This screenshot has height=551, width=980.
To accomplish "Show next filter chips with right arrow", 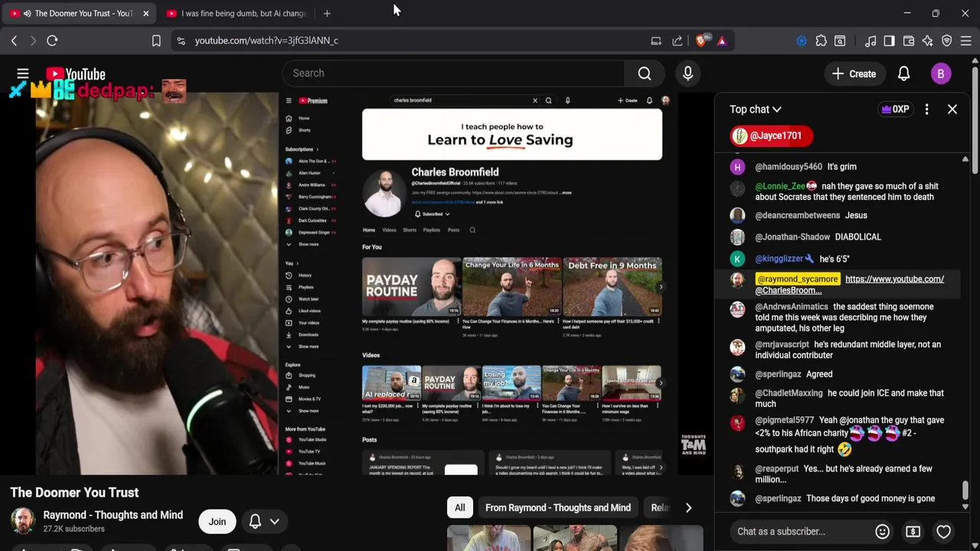I will (x=688, y=507).
